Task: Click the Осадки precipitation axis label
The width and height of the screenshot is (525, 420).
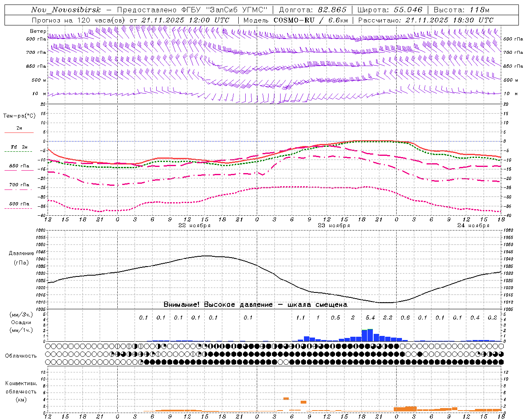Action: pos(21,322)
